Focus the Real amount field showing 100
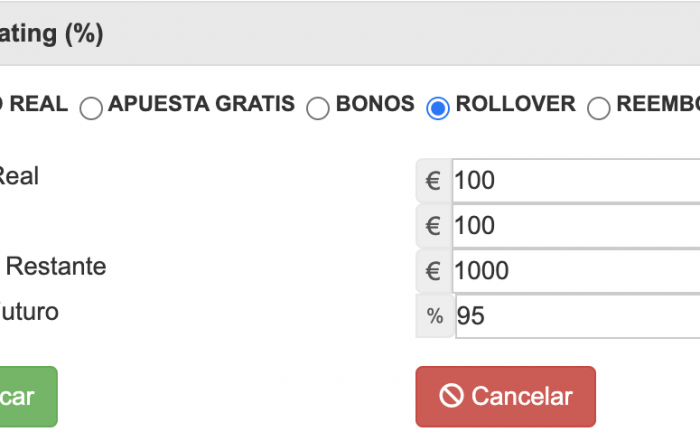Image resolution: width=700 pixels, height=441 pixels. click(576, 181)
